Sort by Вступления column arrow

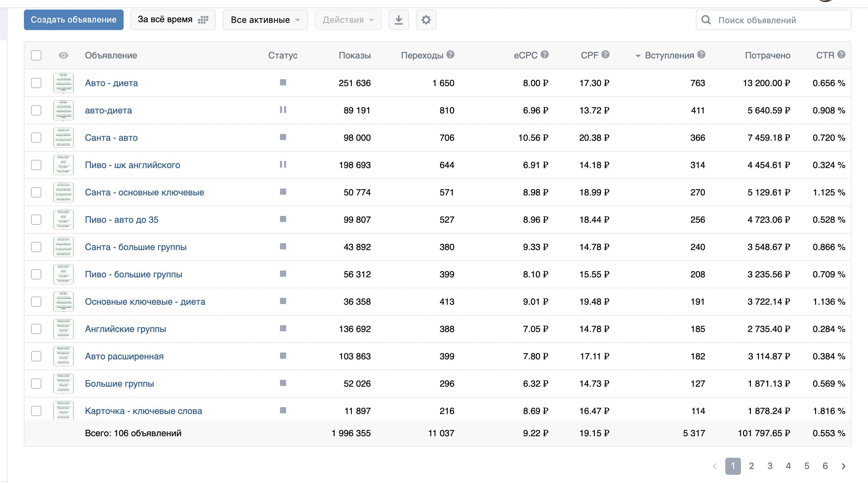coord(638,56)
